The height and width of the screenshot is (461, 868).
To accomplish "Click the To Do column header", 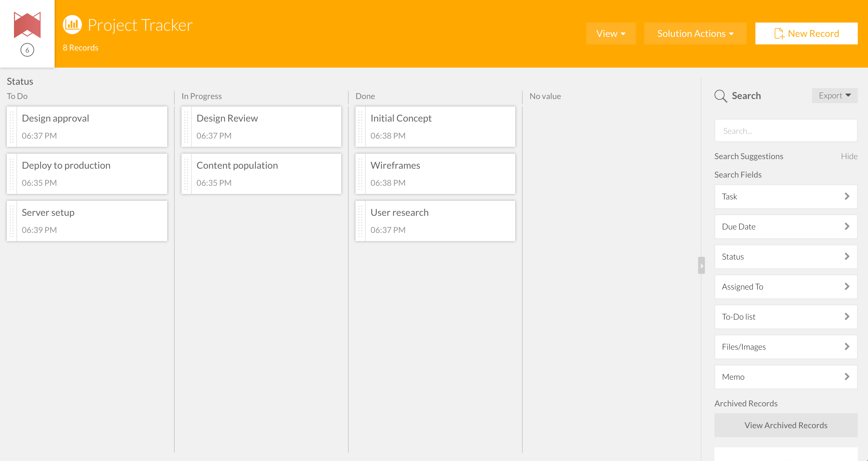I will click(17, 96).
